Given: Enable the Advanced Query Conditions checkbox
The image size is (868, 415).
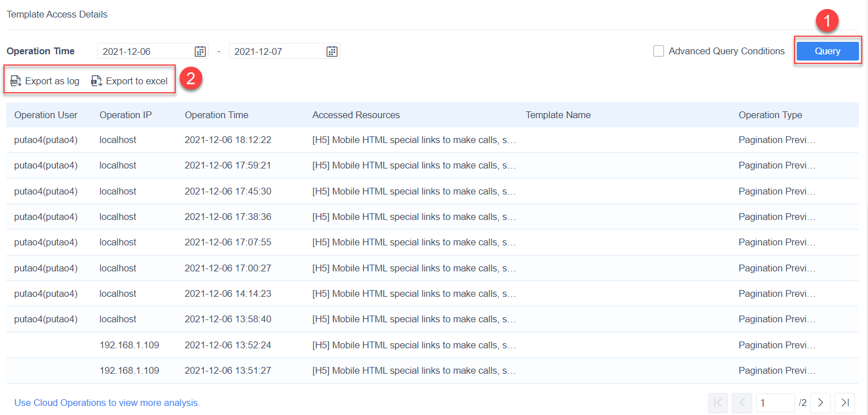Looking at the screenshot, I should [658, 51].
